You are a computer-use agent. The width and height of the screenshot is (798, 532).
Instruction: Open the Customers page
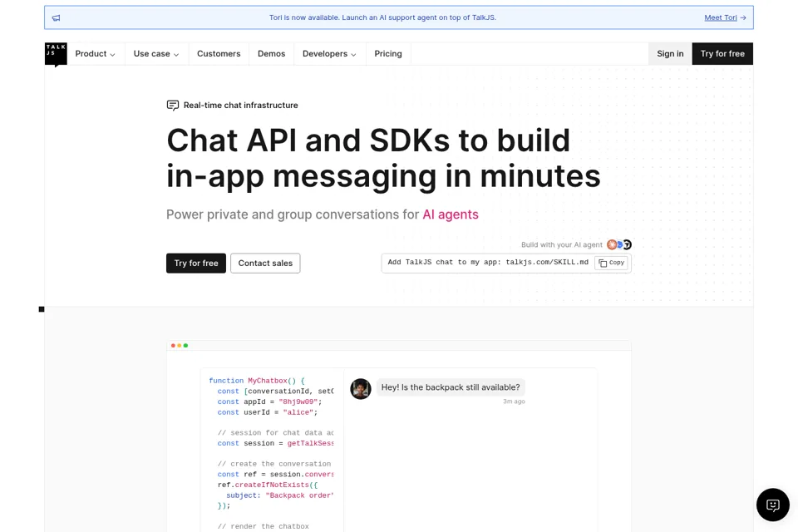(x=219, y=54)
